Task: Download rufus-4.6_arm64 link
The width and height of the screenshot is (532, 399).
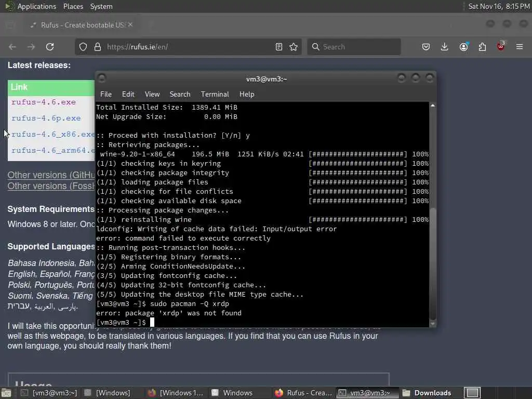Action: tap(53, 150)
